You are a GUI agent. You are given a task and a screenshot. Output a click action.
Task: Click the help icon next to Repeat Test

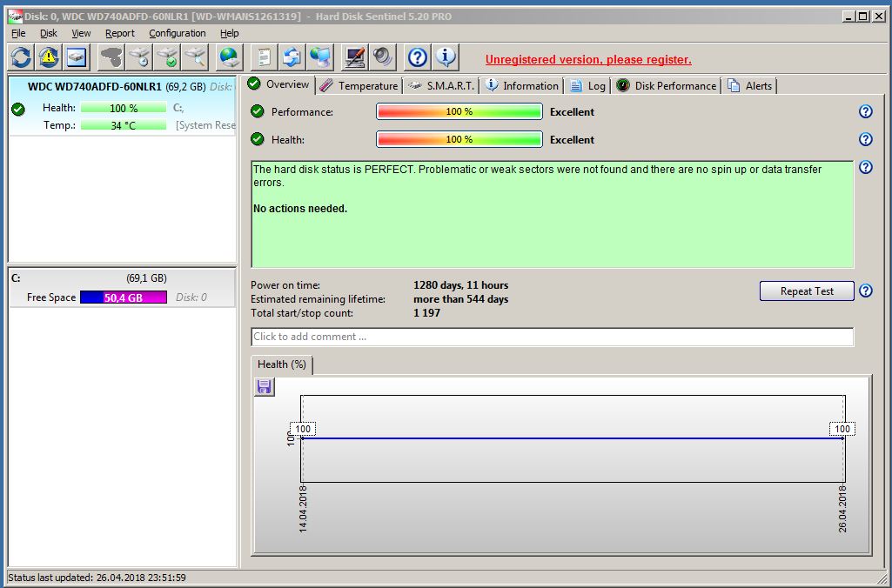(865, 291)
